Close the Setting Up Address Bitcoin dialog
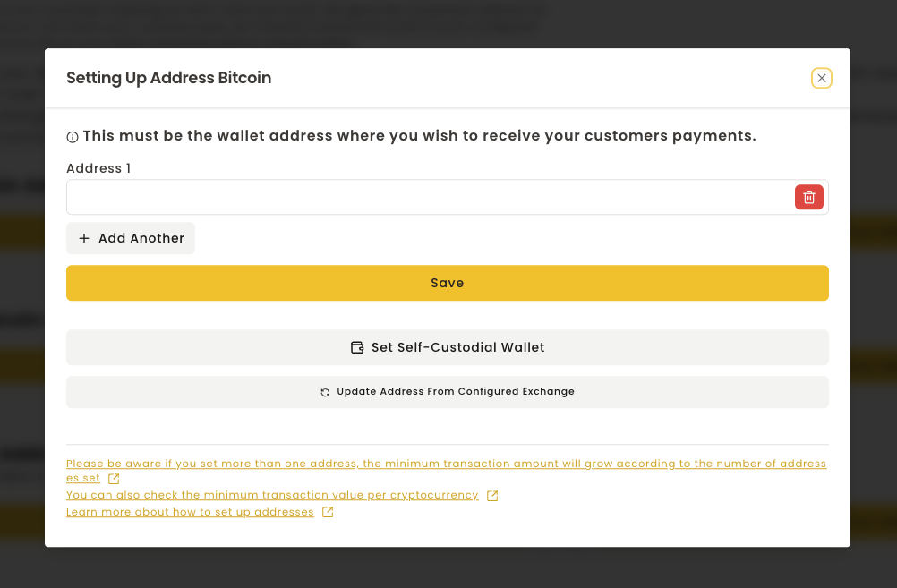Screen dimensions: 897x588 [821, 78]
